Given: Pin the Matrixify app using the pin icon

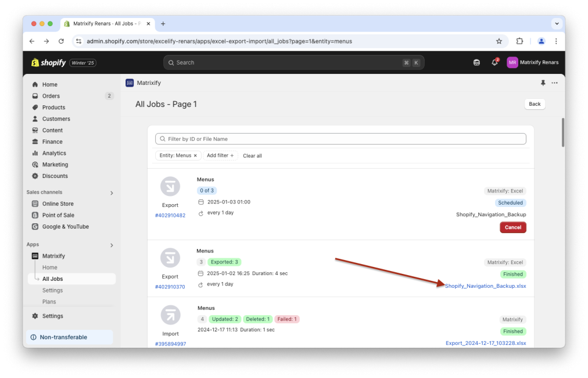Looking at the screenshot, I should tap(543, 83).
